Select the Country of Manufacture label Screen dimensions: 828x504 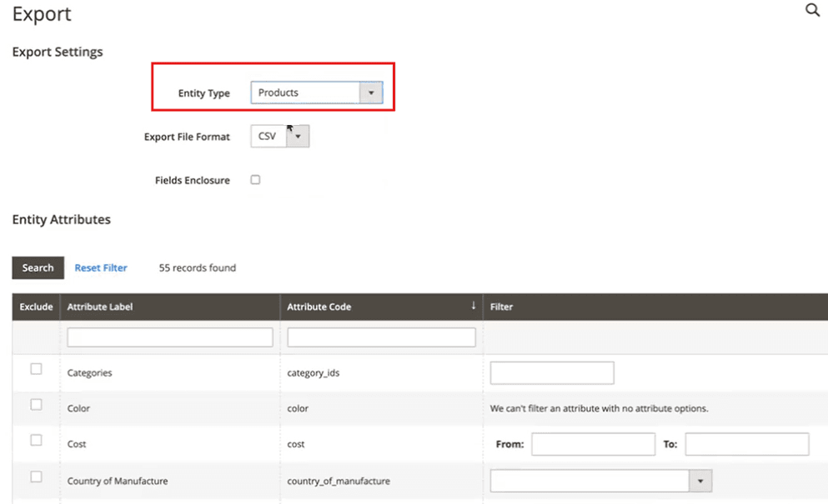[x=118, y=481]
